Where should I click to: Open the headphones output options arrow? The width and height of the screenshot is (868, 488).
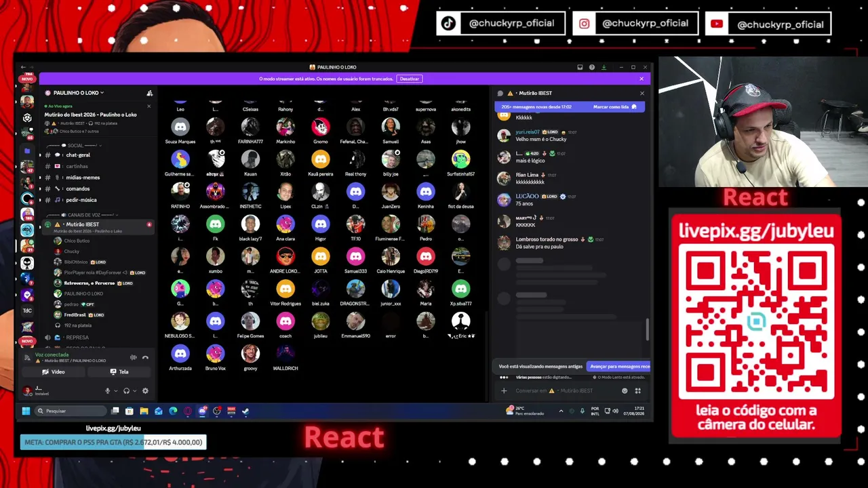(134, 391)
